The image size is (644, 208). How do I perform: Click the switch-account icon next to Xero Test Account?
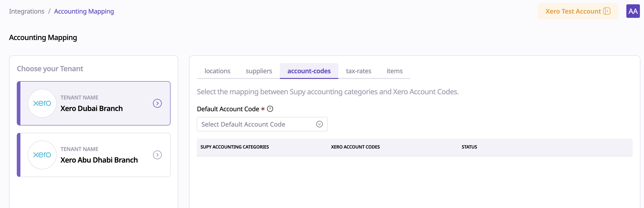click(x=607, y=11)
